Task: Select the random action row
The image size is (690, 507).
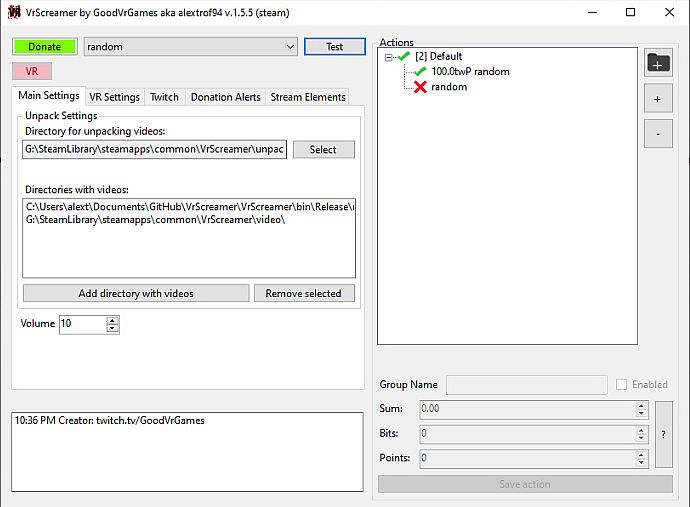Action: 449,87
